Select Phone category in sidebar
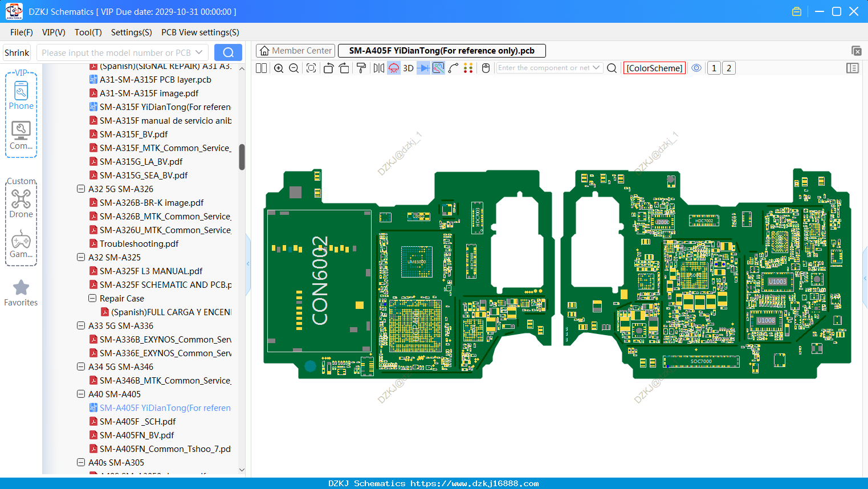The height and width of the screenshot is (489, 868). click(21, 95)
